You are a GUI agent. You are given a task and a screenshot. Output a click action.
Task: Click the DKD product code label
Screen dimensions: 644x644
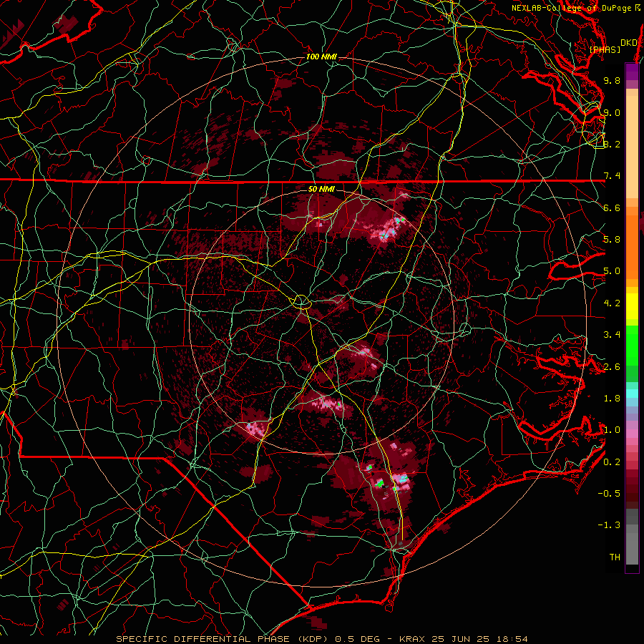[629, 43]
